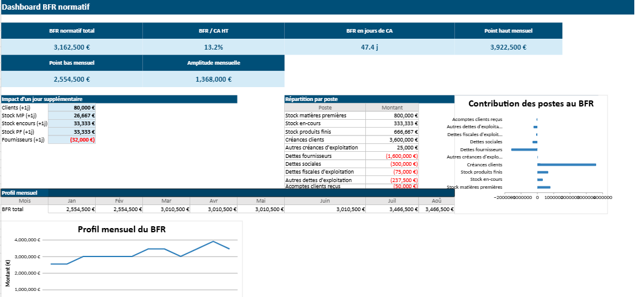Select the Profil mensuel du BFR chart title

coord(122,229)
